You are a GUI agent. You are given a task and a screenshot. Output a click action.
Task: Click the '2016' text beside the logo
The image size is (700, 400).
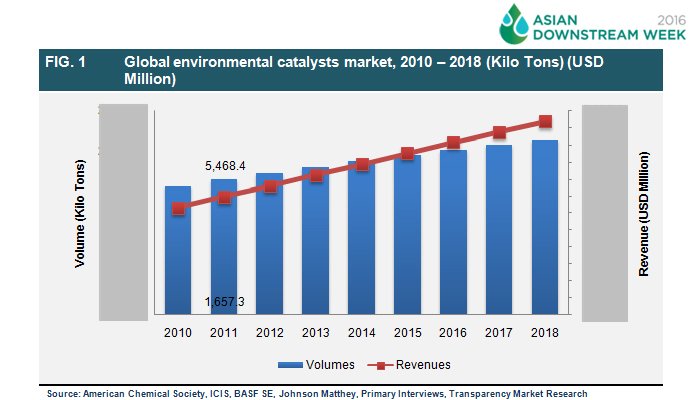tap(671, 20)
